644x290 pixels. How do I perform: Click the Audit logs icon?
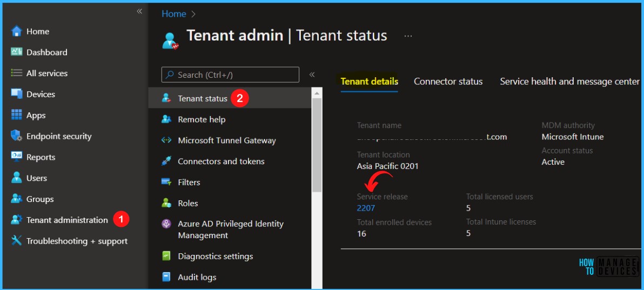pyautogui.click(x=166, y=277)
